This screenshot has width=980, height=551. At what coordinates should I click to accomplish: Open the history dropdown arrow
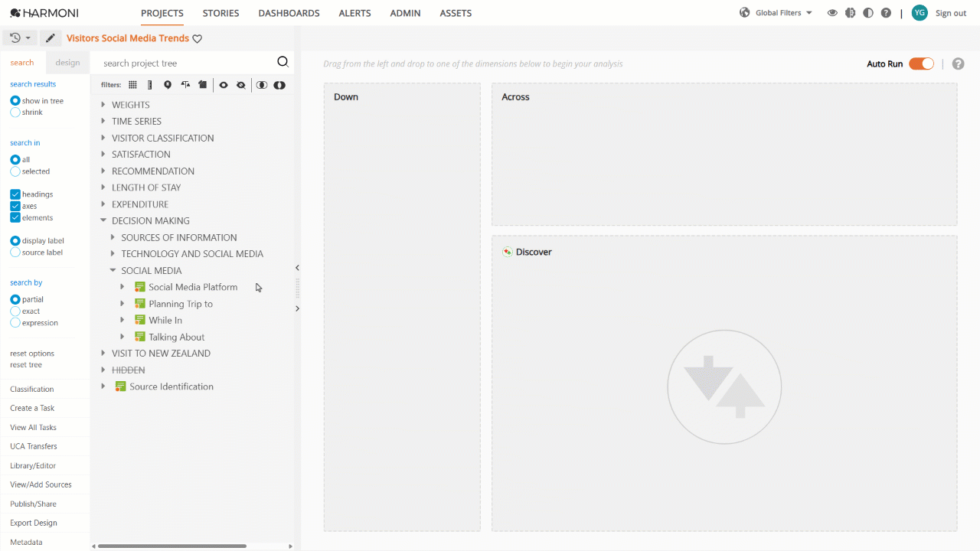(x=28, y=38)
